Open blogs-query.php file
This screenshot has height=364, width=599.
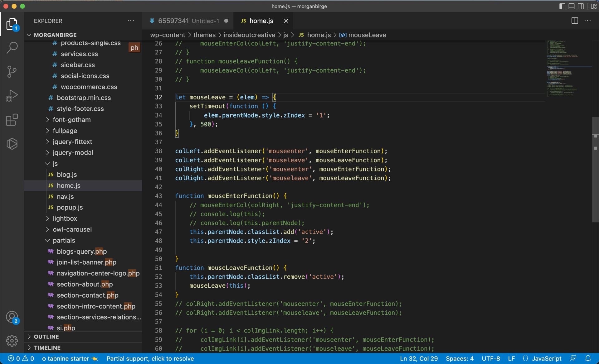click(x=83, y=251)
